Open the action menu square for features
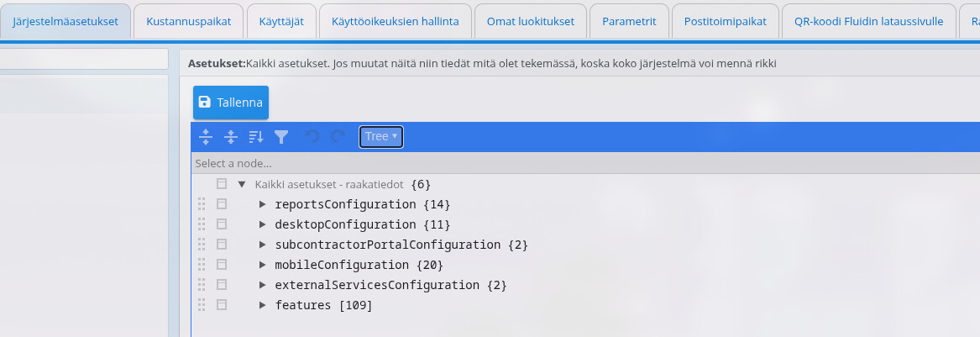The width and height of the screenshot is (980, 337). tap(222, 305)
